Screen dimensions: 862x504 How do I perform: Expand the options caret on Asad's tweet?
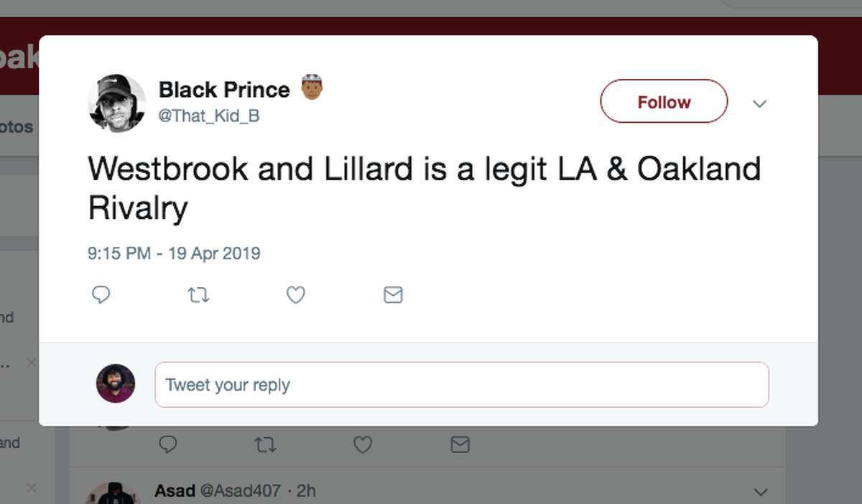(760, 492)
